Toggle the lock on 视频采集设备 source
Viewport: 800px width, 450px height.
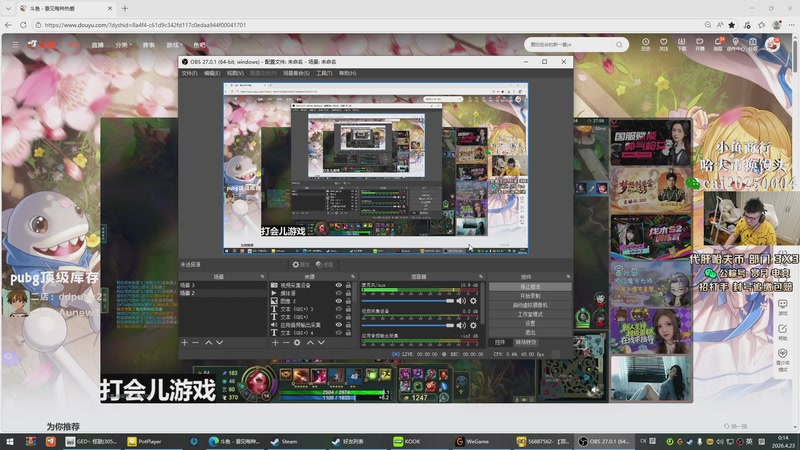(x=348, y=285)
